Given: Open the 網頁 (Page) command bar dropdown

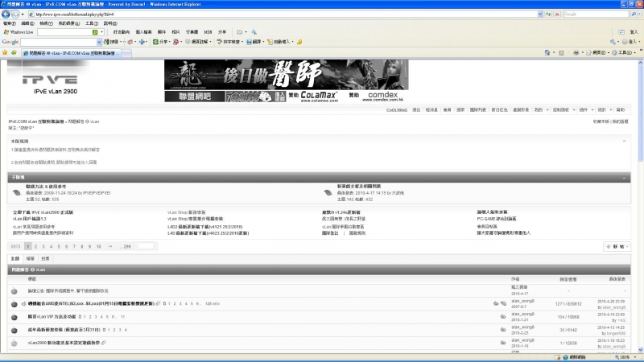Looking at the screenshot, I should tap(597, 52).
